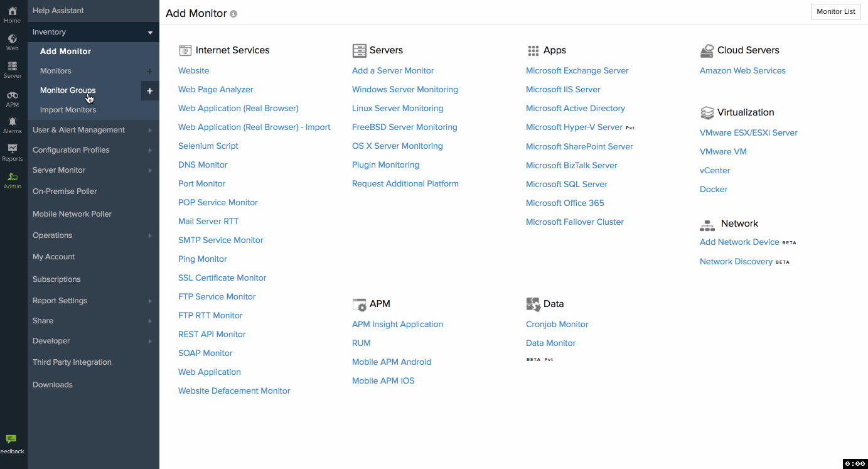Click the Internet Services section icon
The width and height of the screenshot is (868, 469).
point(185,50)
